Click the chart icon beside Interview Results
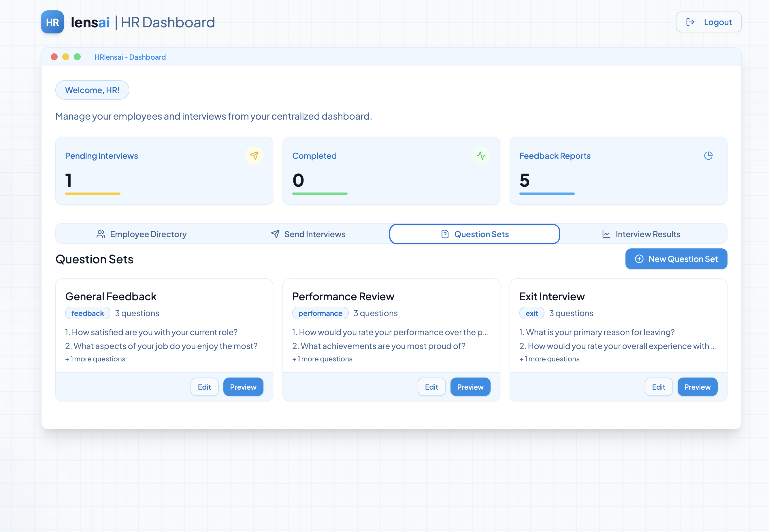The image size is (769, 532). click(x=606, y=234)
